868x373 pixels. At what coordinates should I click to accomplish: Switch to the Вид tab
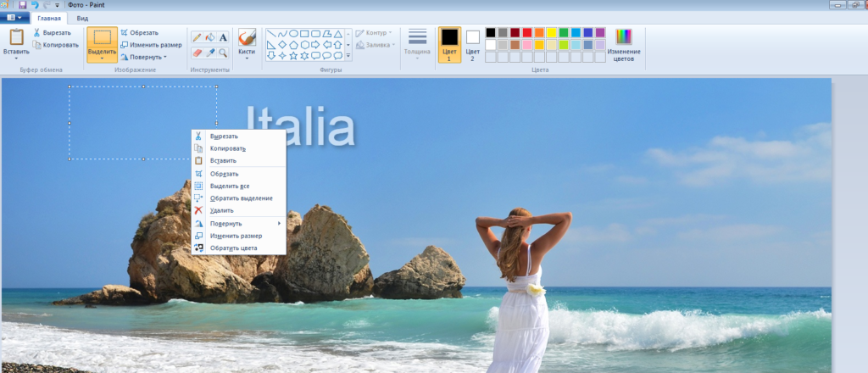(82, 18)
